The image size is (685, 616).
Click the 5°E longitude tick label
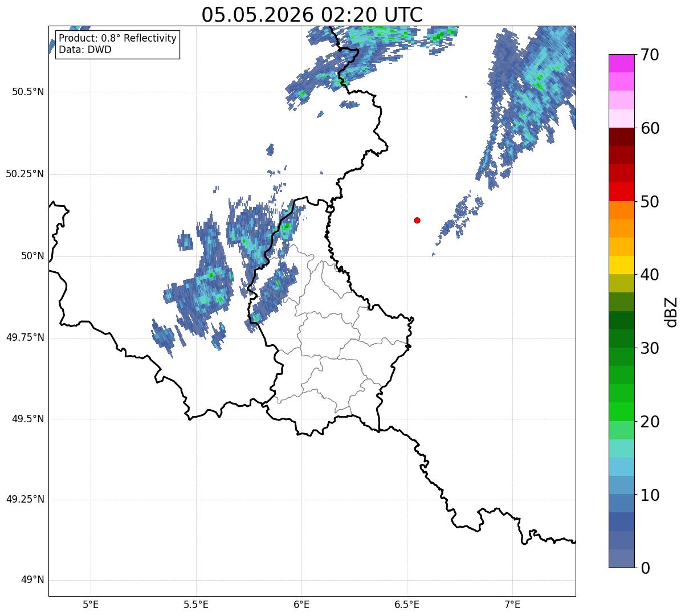pos(91,604)
